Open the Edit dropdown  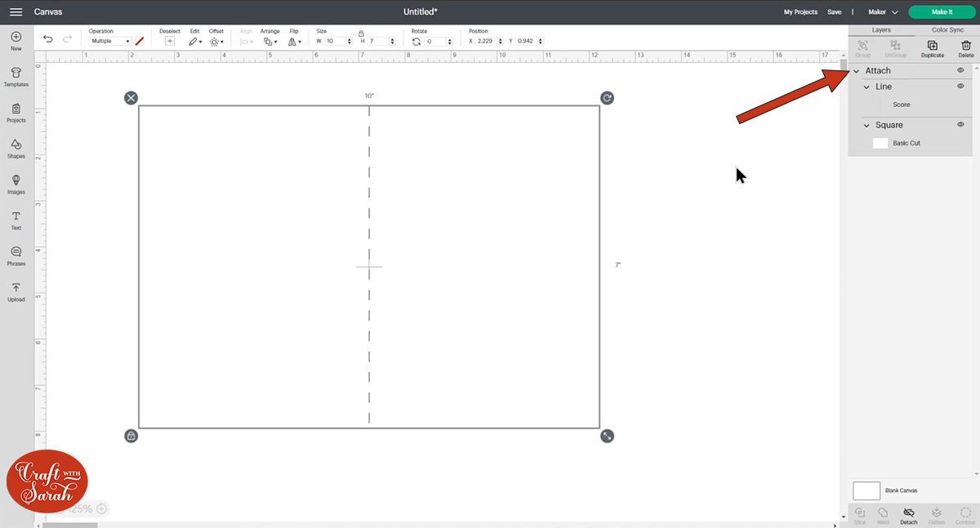click(195, 41)
